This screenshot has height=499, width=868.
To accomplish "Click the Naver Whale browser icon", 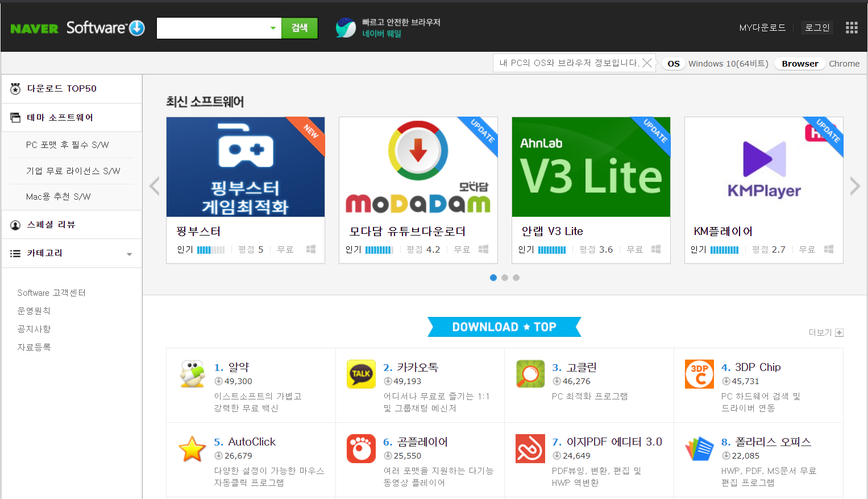I will pos(346,28).
